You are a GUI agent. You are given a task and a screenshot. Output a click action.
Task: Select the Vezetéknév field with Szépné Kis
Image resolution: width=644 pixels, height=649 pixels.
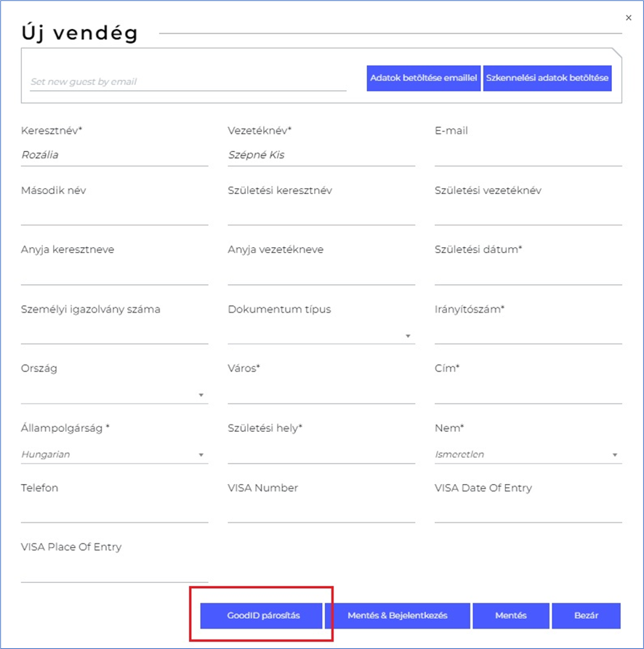coord(321,155)
